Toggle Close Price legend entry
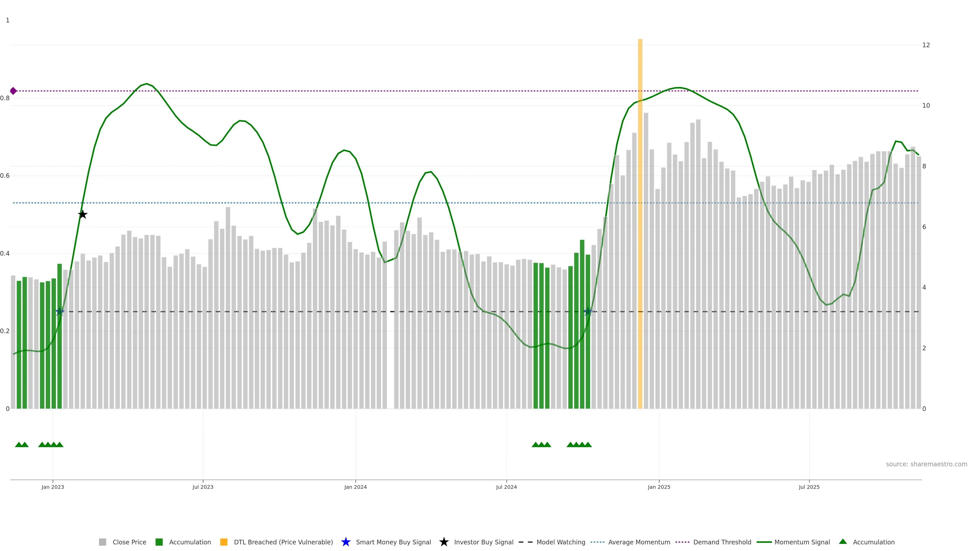The height and width of the screenshot is (551, 980). point(129,542)
